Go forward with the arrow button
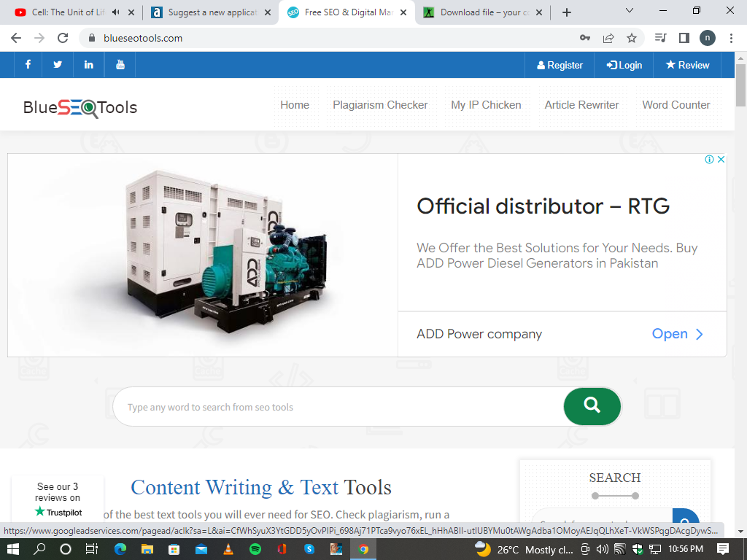Image resolution: width=747 pixels, height=560 pixels. [39, 38]
